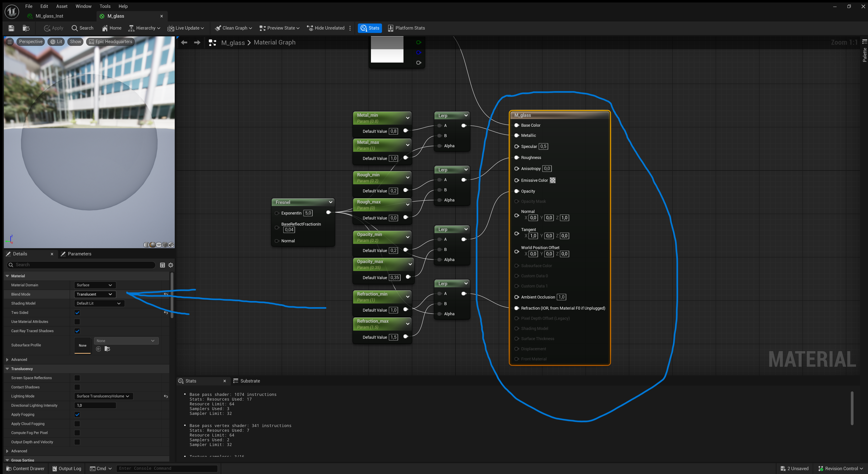
Task: Click the Home toolbar icon
Action: click(111, 28)
